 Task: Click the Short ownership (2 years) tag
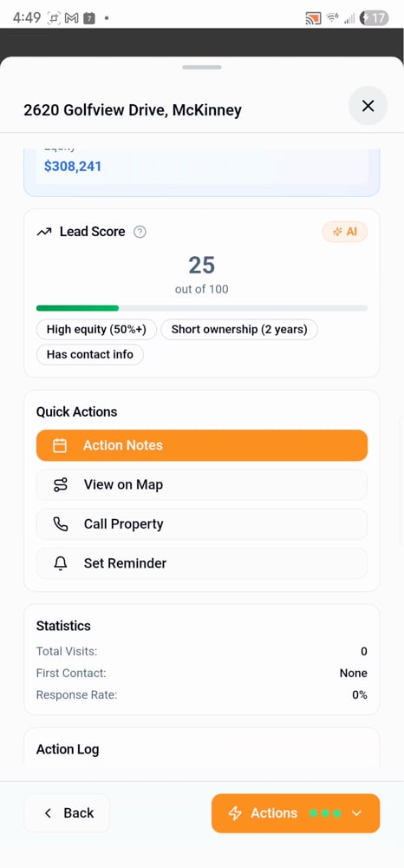click(x=239, y=329)
